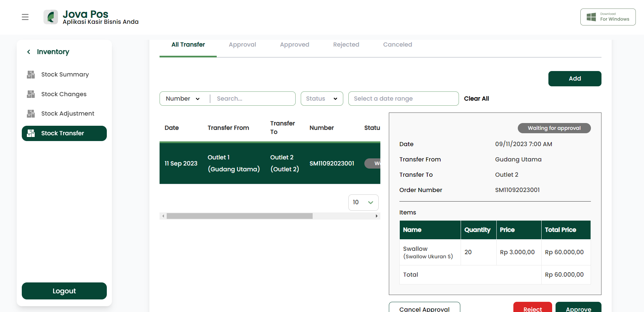Select Stock Transfer menu item
644x312 pixels.
pyautogui.click(x=64, y=133)
